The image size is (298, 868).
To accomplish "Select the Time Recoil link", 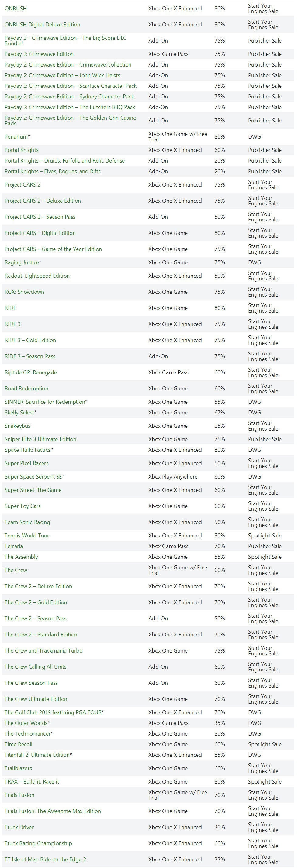I will coord(19,745).
